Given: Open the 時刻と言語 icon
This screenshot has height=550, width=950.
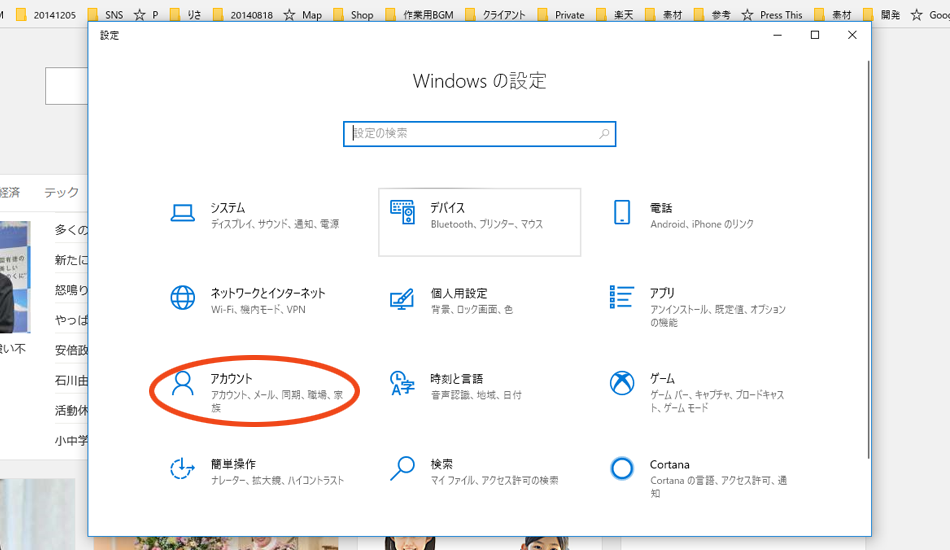Looking at the screenshot, I should point(402,383).
